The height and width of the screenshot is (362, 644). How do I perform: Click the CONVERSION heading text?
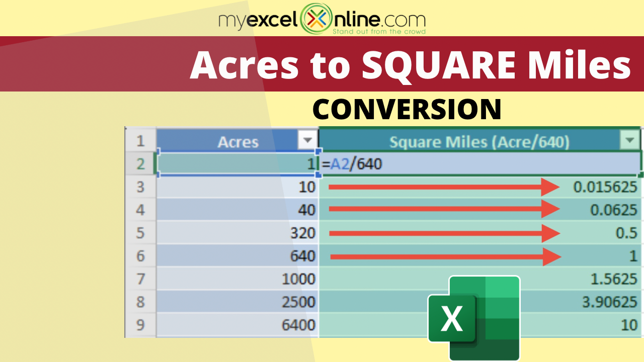point(407,109)
